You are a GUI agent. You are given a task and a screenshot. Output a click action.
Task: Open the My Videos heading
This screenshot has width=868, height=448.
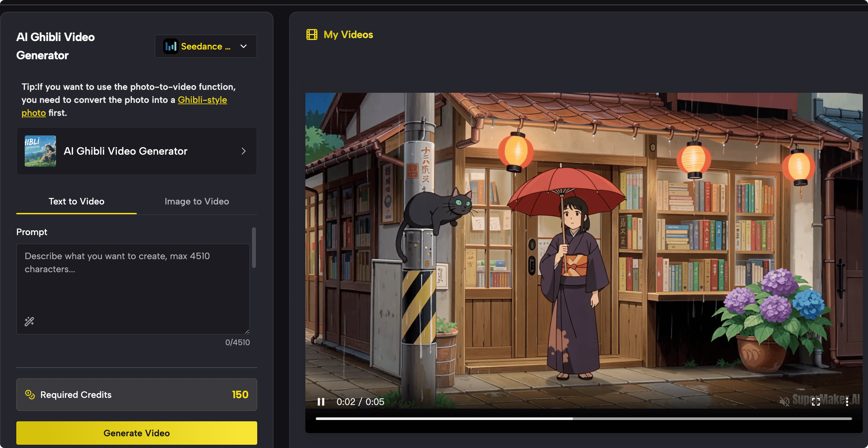click(x=348, y=35)
